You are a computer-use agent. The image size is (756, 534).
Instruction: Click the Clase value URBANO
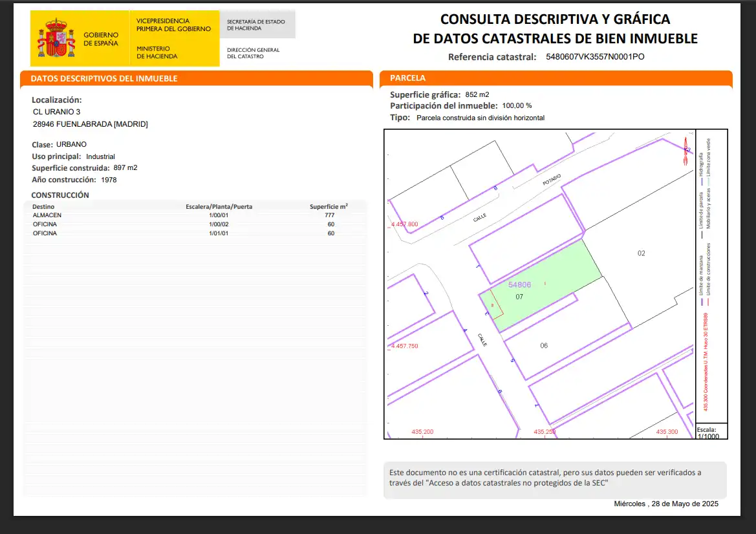(x=71, y=145)
